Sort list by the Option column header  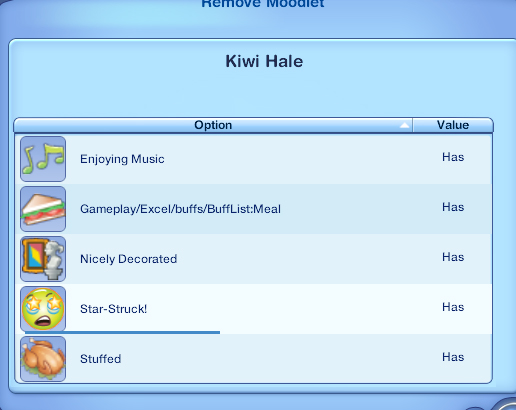[x=213, y=125]
